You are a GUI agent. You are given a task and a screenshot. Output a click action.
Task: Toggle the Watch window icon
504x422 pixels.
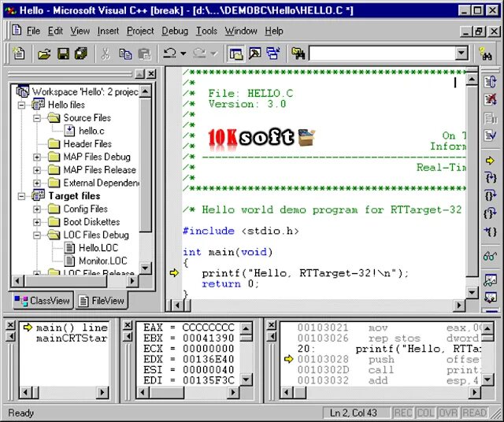coord(490,280)
